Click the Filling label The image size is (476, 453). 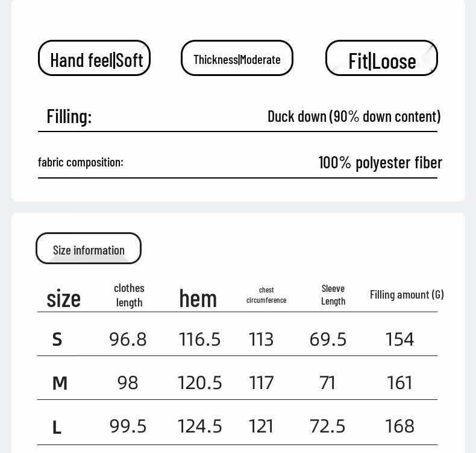pos(69,116)
